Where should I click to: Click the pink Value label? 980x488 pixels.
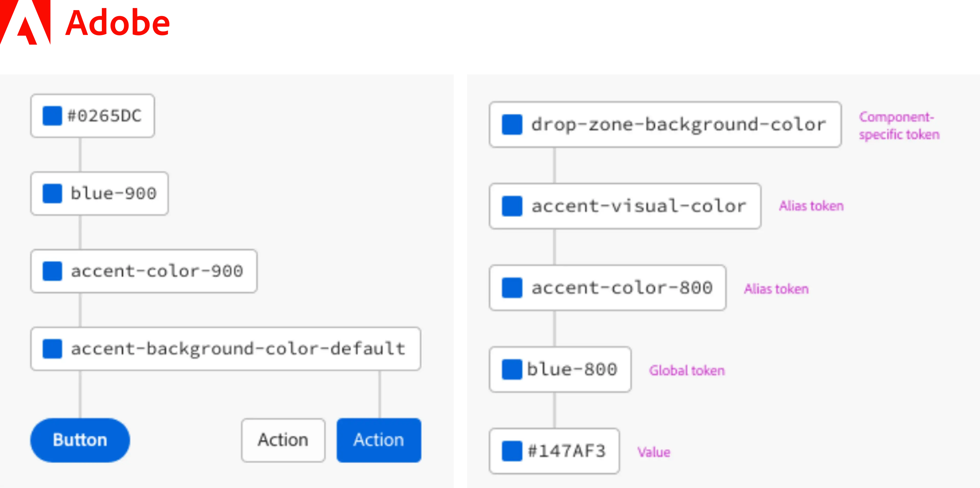[x=654, y=452]
